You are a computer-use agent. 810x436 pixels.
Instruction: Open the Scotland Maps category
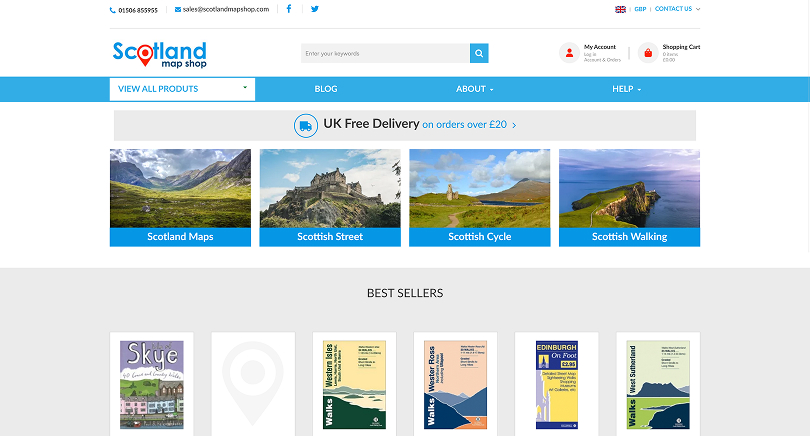pos(180,198)
